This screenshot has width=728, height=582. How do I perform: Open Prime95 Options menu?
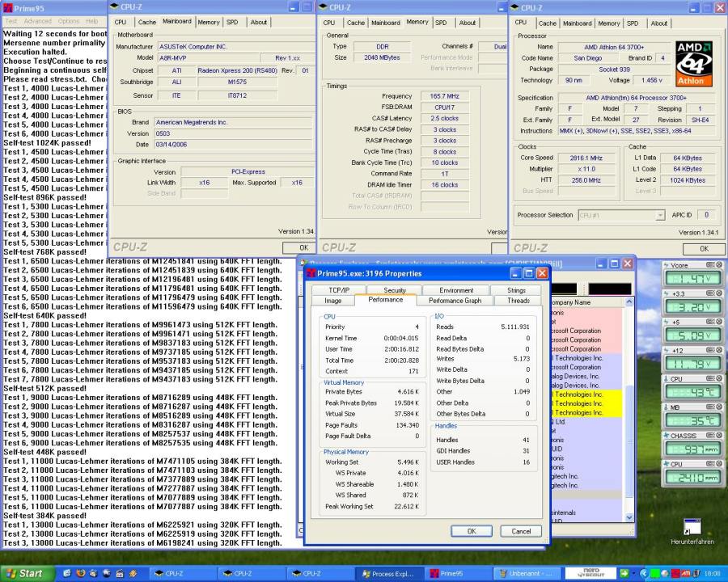(69, 21)
